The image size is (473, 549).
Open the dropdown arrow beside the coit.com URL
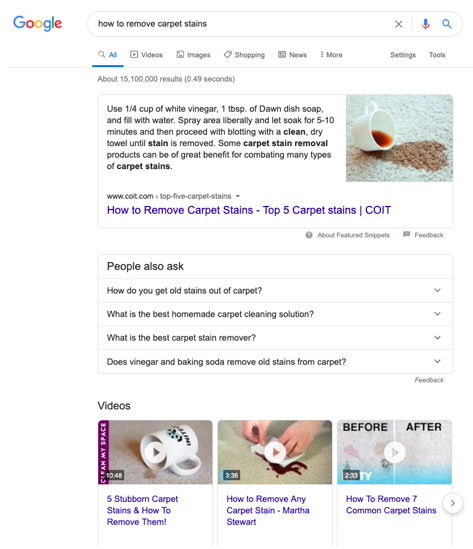pos(238,196)
